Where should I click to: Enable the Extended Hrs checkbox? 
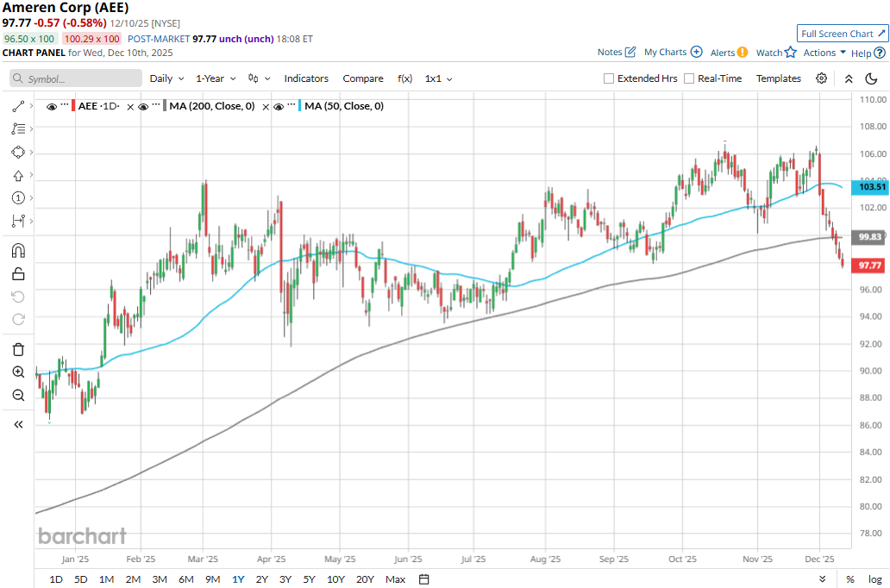(609, 78)
